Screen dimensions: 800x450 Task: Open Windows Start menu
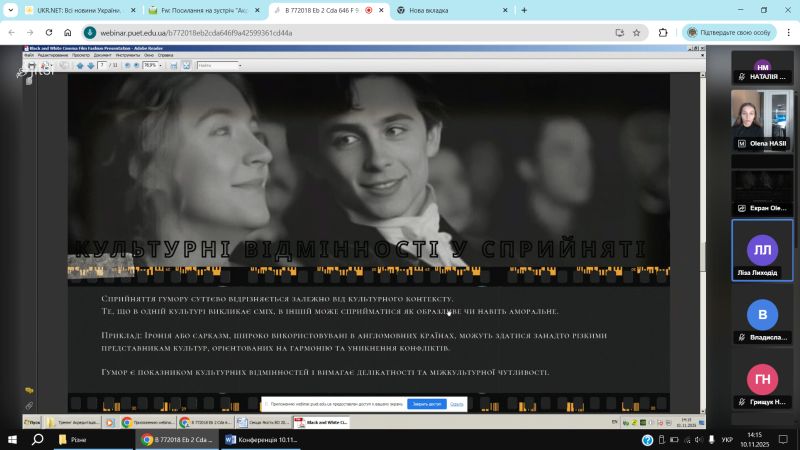[x=13, y=439]
